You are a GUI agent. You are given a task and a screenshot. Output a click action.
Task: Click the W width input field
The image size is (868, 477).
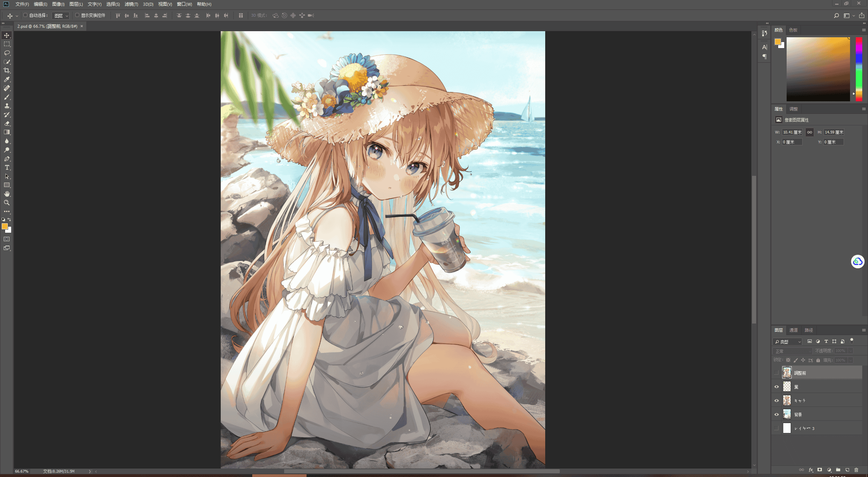click(792, 132)
